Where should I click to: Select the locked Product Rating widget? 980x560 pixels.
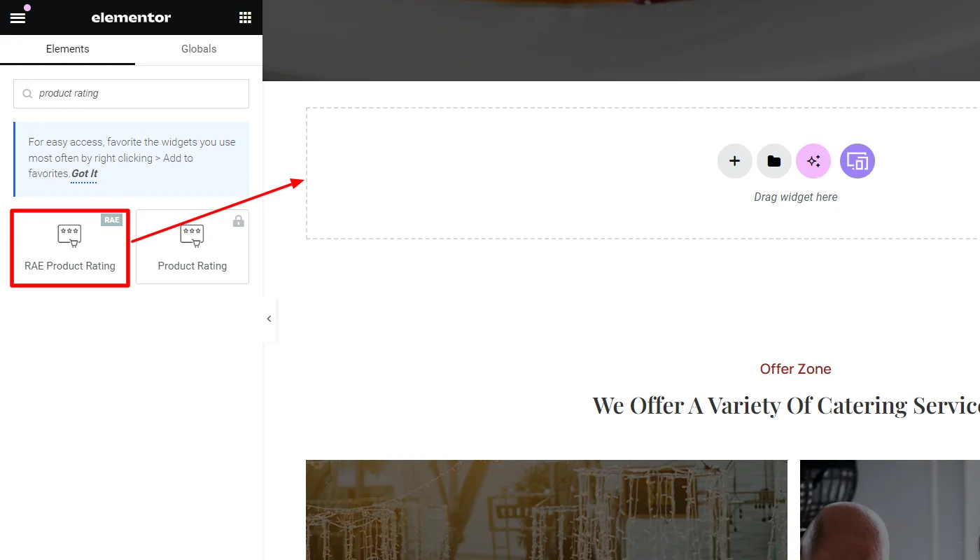click(192, 247)
